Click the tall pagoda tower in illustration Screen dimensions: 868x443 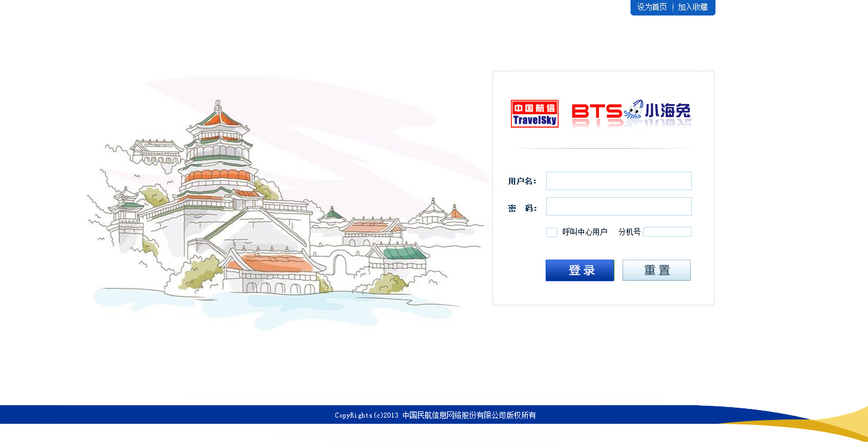coord(218,149)
